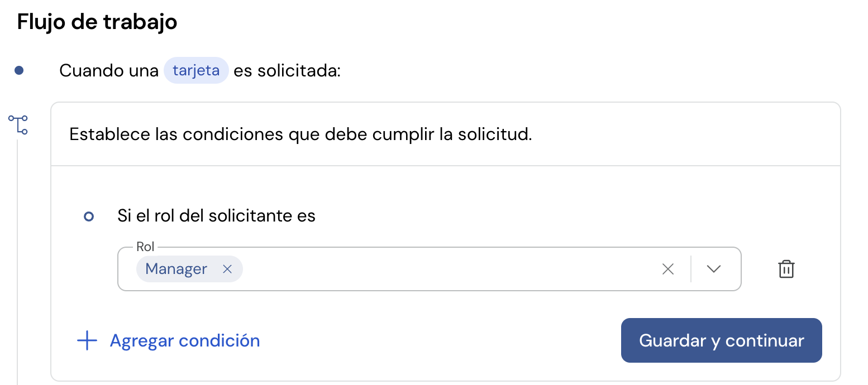This screenshot has width=868, height=385.
Task: Click the Flujo de trabajo heading
Action: coord(97,22)
